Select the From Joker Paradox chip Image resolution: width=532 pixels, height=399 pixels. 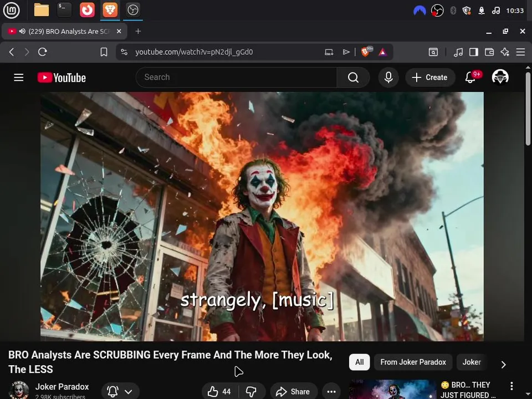point(413,362)
